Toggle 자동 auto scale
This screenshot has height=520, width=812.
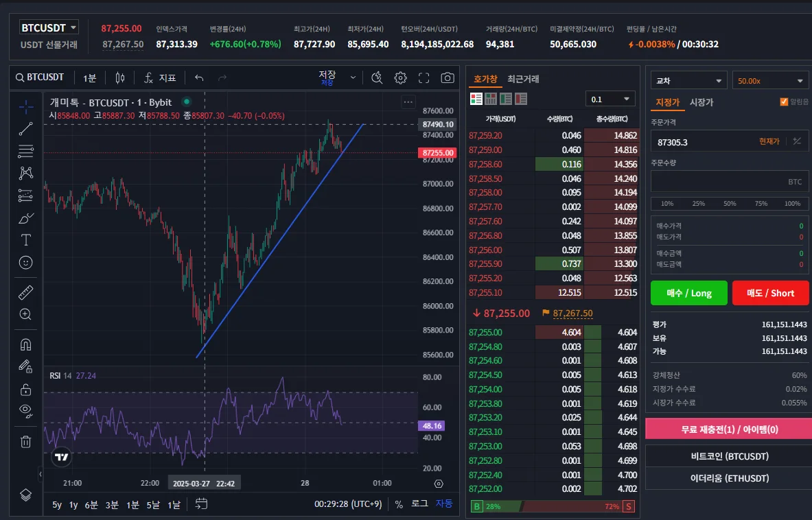click(x=444, y=504)
